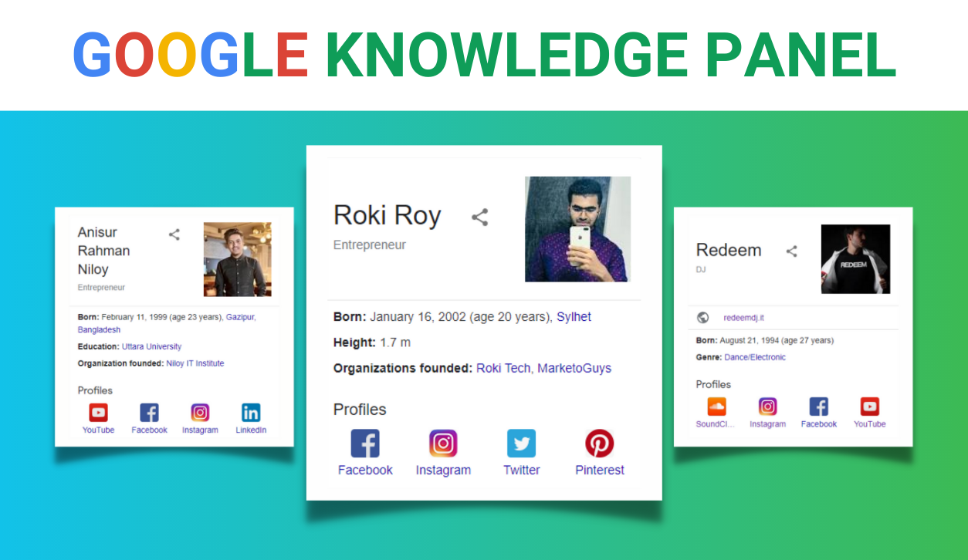This screenshot has height=560, width=968.
Task: Open the Niloy IT Institute link
Action: click(x=196, y=363)
